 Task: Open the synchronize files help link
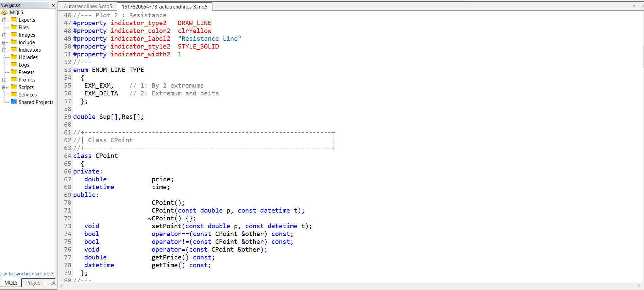click(x=27, y=274)
